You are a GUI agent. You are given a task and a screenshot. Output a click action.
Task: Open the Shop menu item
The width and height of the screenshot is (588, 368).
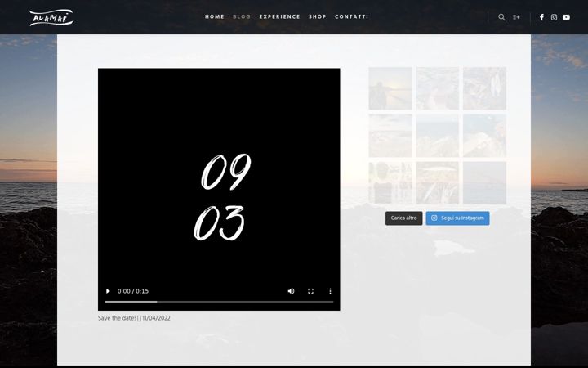point(317,17)
